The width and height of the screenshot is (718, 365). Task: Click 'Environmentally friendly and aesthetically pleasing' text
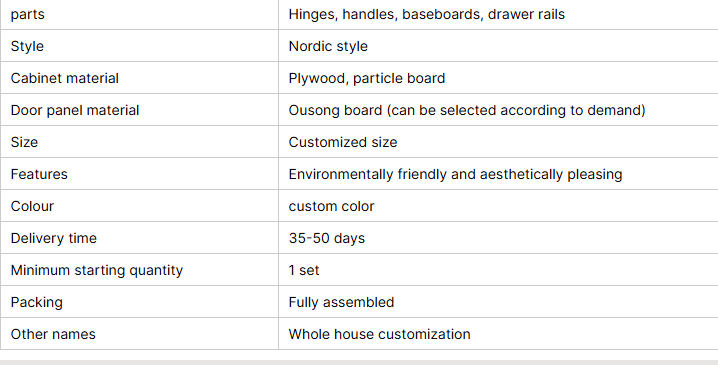[455, 174]
